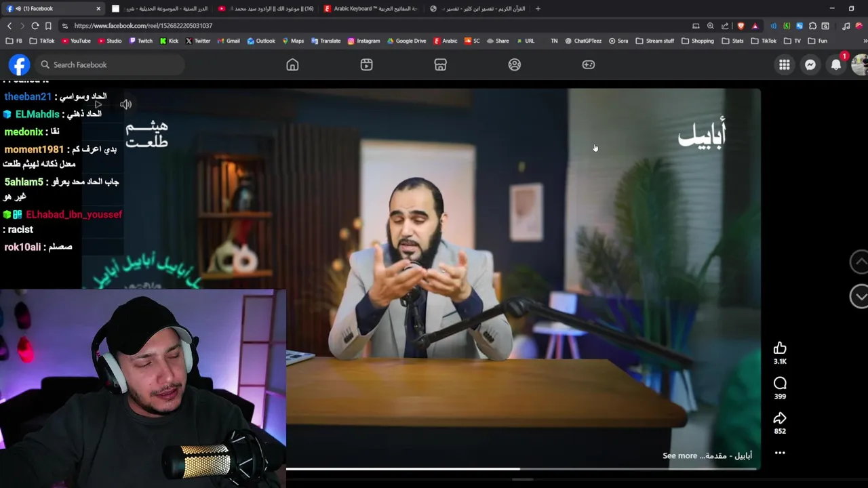868x488 pixels.
Task: Open the TikTok bookmark after FB
Action: click(42, 41)
